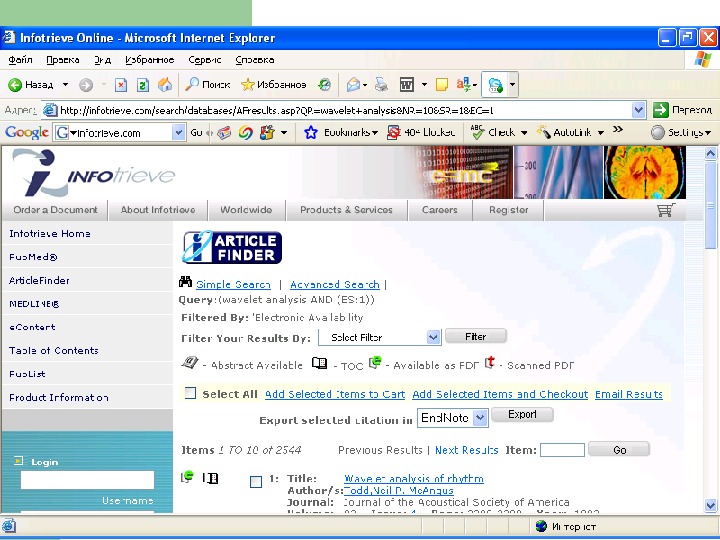The image size is (720, 540).
Task: Go to the browser home page icon
Action: [165, 84]
